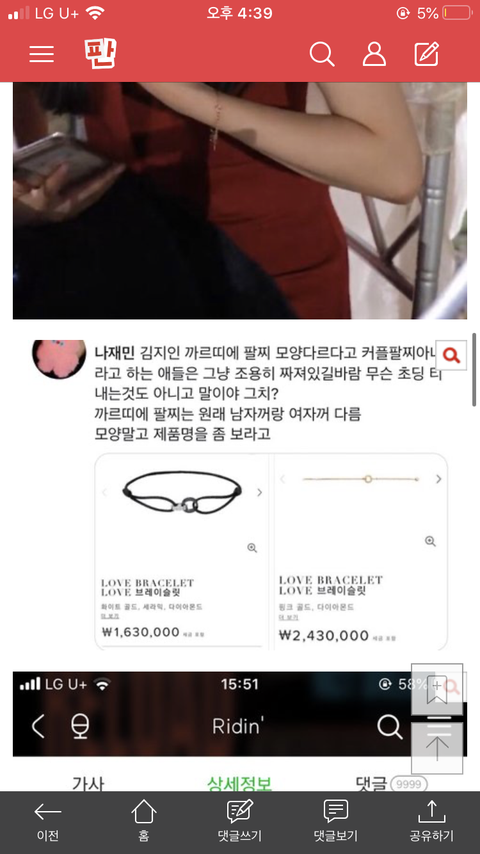
Task: Tap 댓글쓰기 to write a comment
Action: (x=240, y=822)
